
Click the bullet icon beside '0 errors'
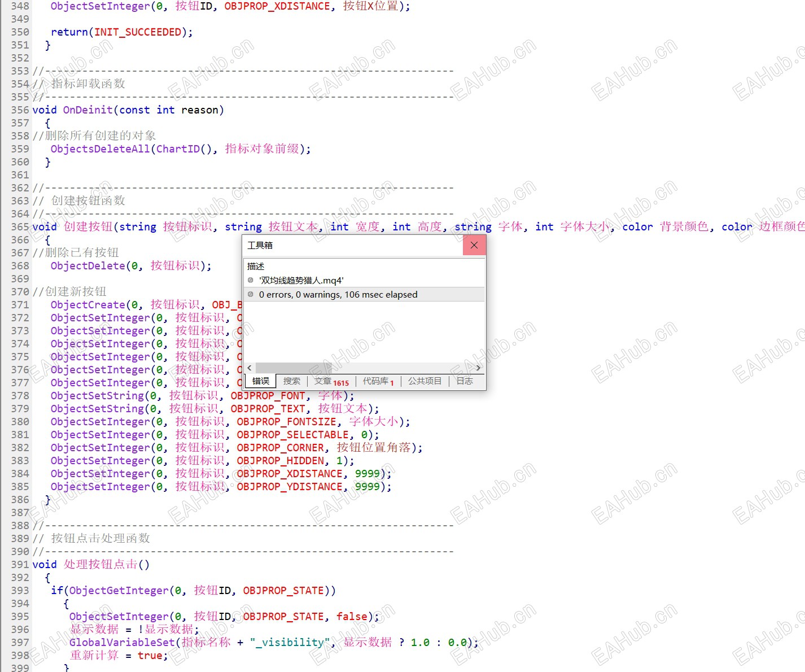[251, 294]
